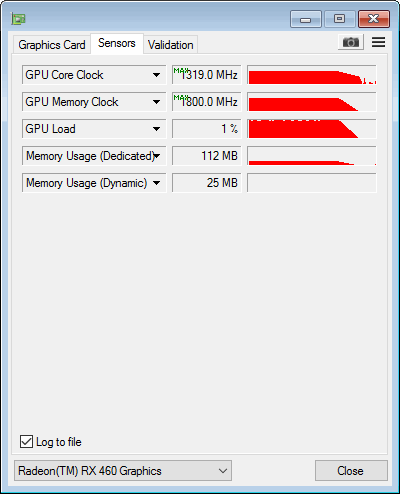
Task: Open the GPU Load sensor dropdown
Action: [156, 129]
